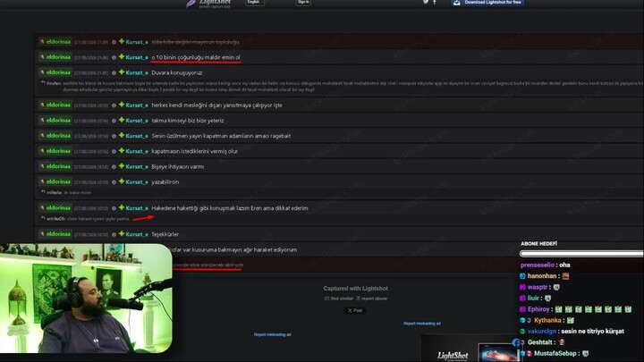Click timestamp on 'o 10 binin çoğunluğu' row
The width and height of the screenshot is (644, 362).
point(91,58)
